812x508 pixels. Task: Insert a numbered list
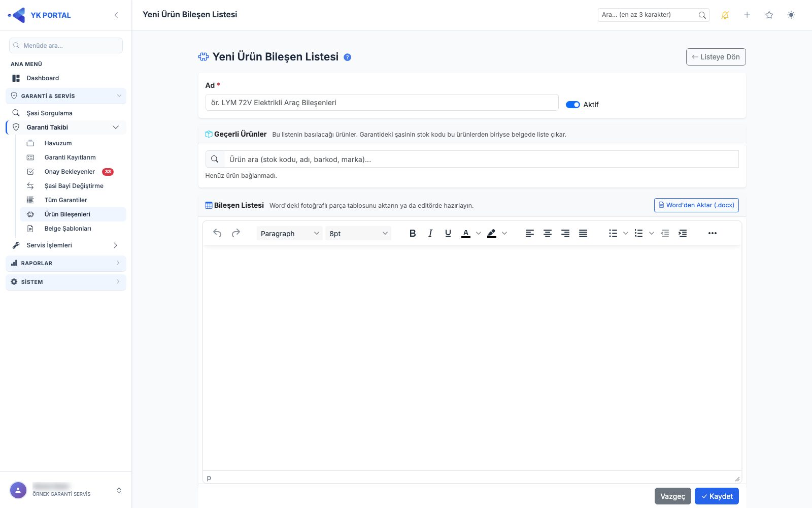639,233
